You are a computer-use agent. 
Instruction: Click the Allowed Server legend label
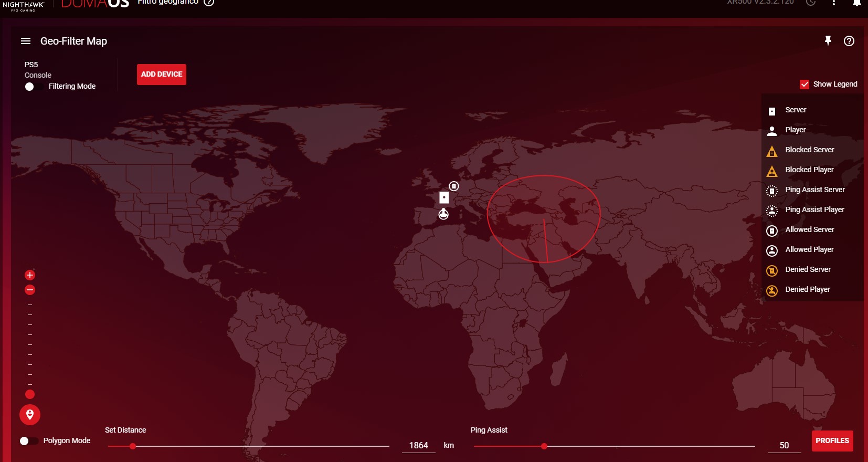point(810,229)
